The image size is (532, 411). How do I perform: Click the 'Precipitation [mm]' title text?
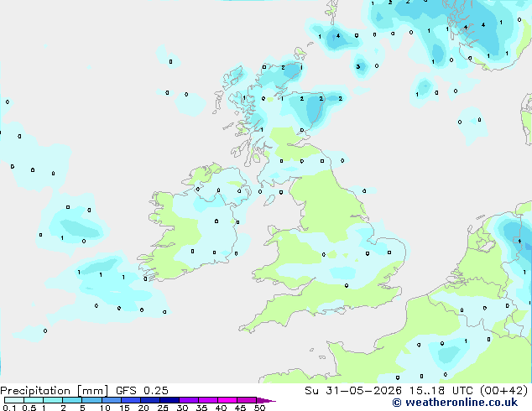(x=54, y=391)
